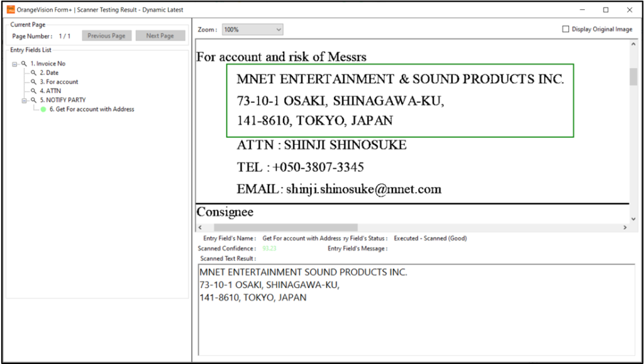
Task: Click the magnifier icon for '2. Date'
Action: coord(33,72)
